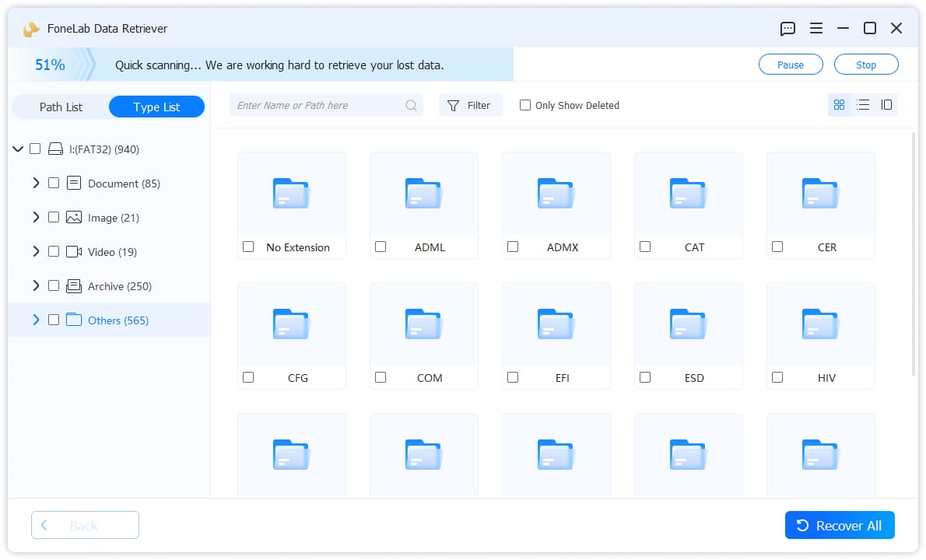Select the Type List tab
The height and width of the screenshot is (560, 926).
pyautogui.click(x=156, y=107)
